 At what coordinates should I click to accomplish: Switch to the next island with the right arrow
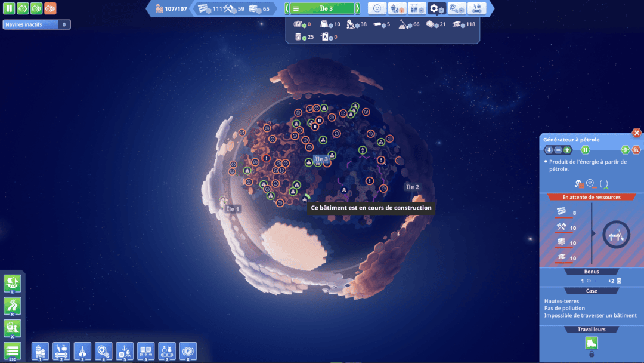[358, 8]
